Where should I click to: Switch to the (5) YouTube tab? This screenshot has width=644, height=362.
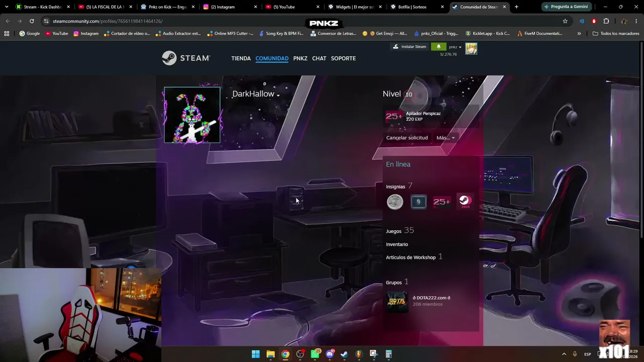click(x=292, y=7)
